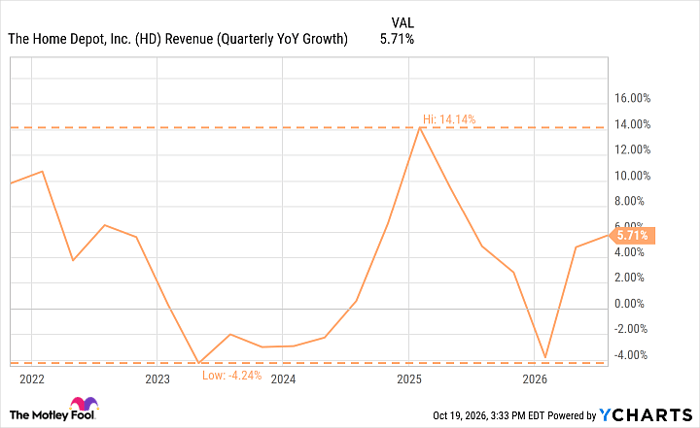
Task: Select the Hi: 14.14% peak label
Action: point(449,120)
